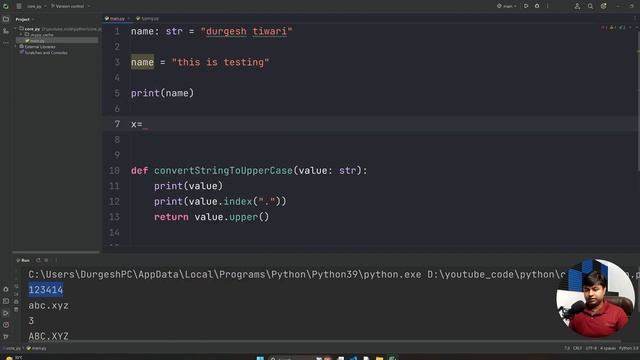The image size is (640, 360).
Task: Toggle the Project tool window folder icon
Action: (x=6, y=19)
